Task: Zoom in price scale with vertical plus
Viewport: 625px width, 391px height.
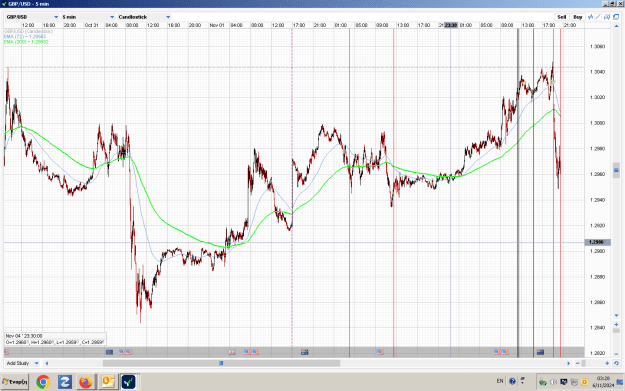Action: pos(616,324)
